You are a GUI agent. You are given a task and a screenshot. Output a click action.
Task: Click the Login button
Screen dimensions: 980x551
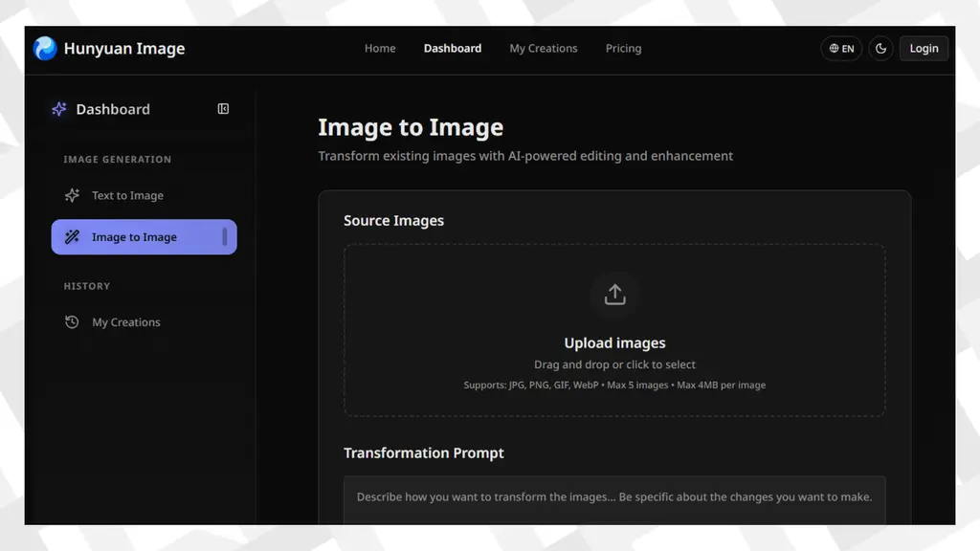click(924, 48)
